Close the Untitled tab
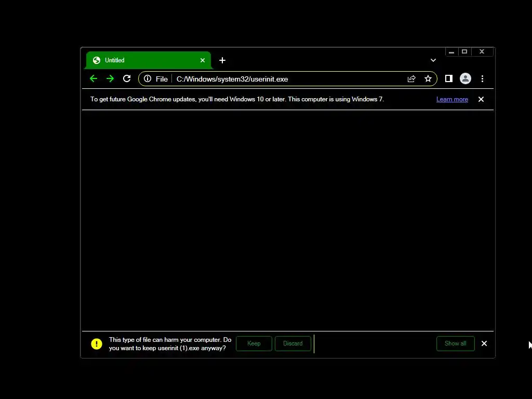 point(203,60)
